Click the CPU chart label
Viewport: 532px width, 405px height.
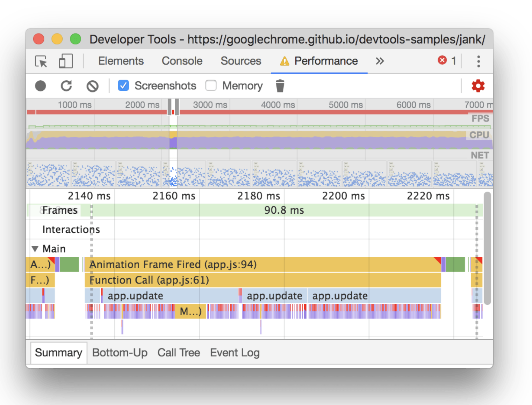coord(479,135)
